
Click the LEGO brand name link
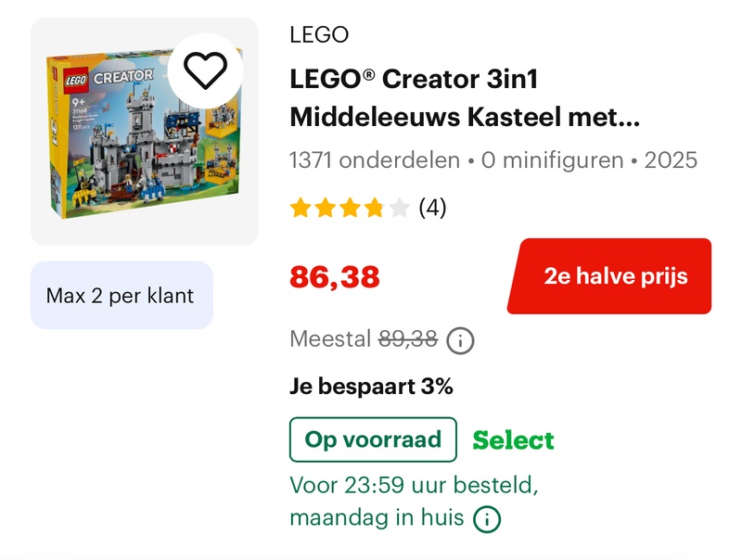(316, 36)
